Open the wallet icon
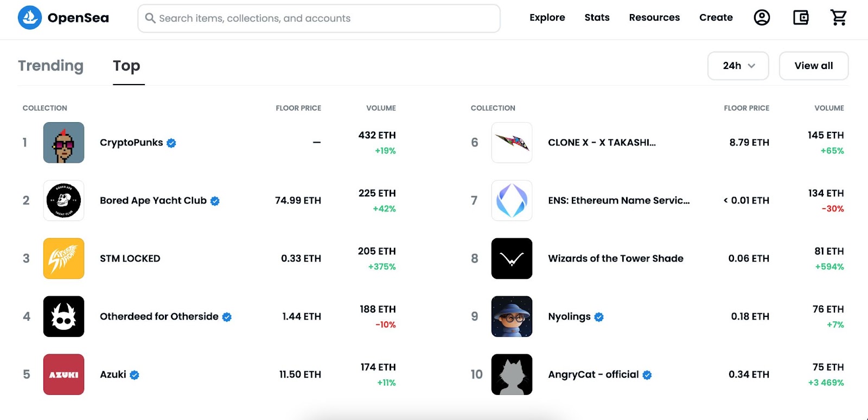868x420 pixels. (801, 18)
